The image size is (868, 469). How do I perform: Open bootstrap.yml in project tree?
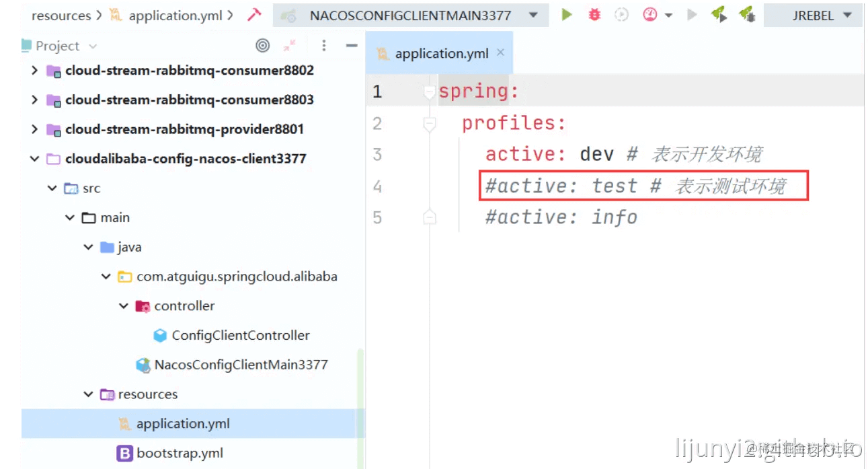coord(180,454)
